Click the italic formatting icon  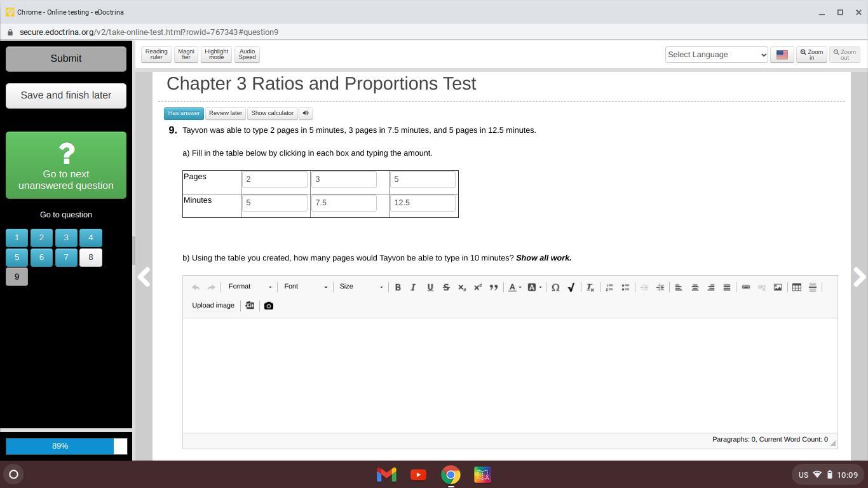click(413, 287)
